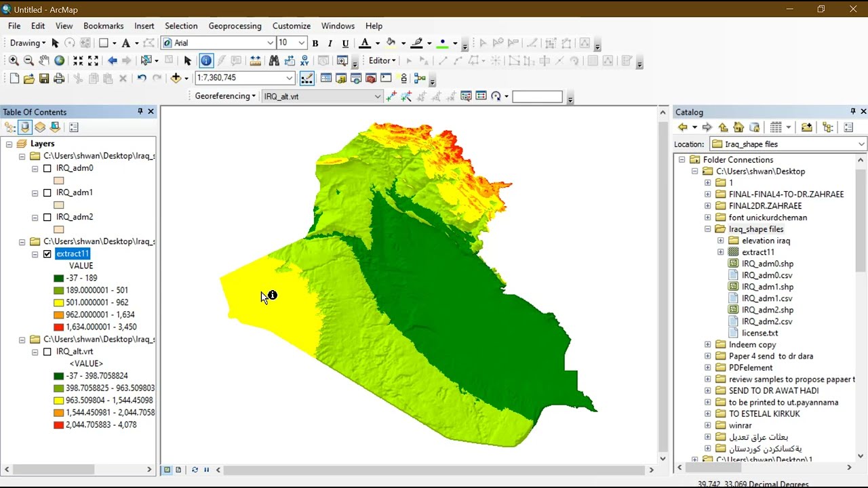Viewport: 868px width, 488px height.
Task: Open the Georeferencing dropdown menu button
Action: click(x=225, y=96)
